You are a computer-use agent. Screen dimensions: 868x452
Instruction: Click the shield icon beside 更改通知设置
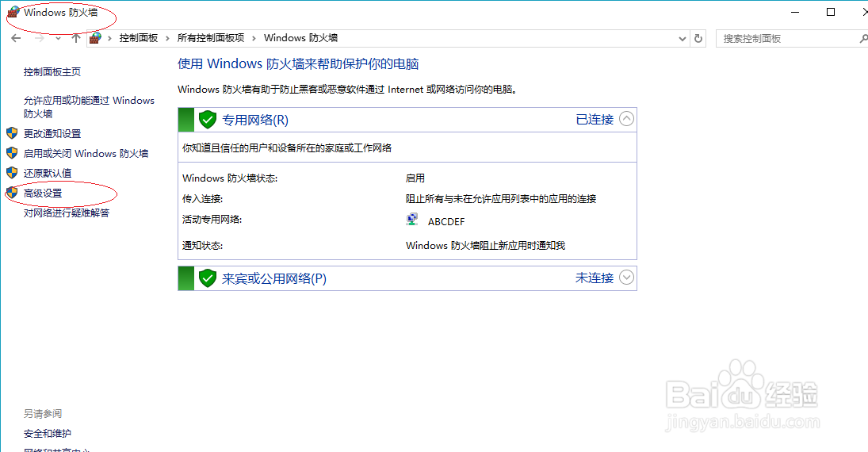click(x=12, y=133)
